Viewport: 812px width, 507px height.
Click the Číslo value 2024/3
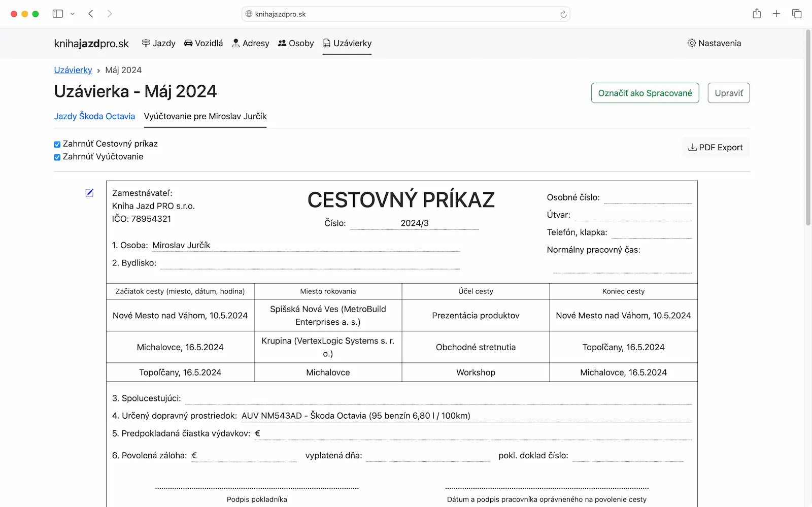click(415, 223)
